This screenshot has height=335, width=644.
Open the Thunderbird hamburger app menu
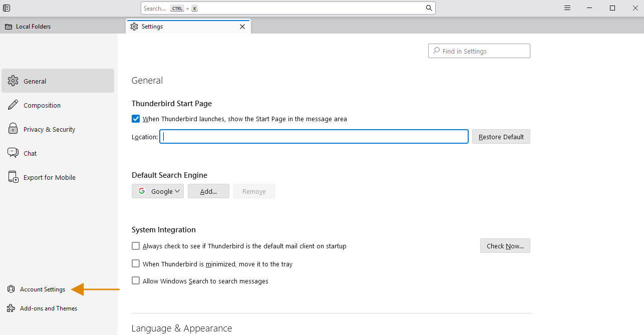tap(567, 8)
